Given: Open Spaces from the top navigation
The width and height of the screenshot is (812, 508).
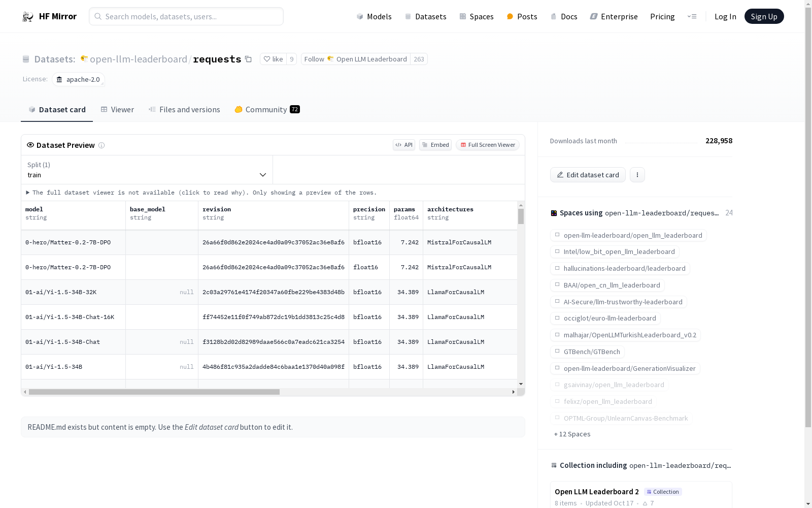Looking at the screenshot, I should point(477,17).
